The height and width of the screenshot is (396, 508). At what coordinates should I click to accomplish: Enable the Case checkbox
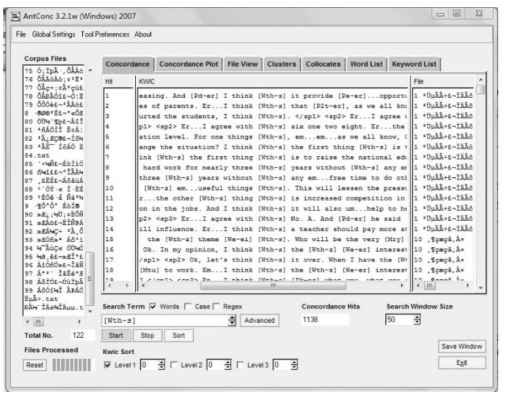[x=188, y=306]
